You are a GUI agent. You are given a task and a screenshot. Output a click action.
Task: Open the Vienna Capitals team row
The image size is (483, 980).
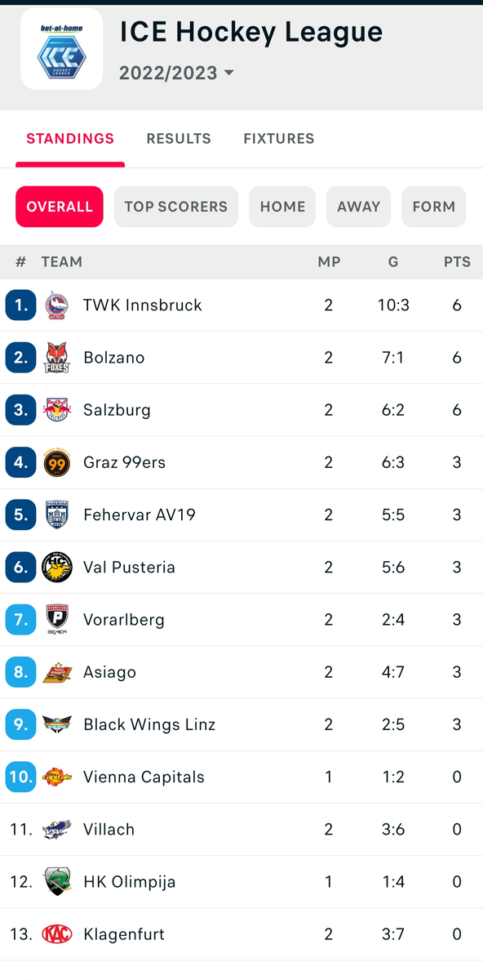(x=241, y=777)
